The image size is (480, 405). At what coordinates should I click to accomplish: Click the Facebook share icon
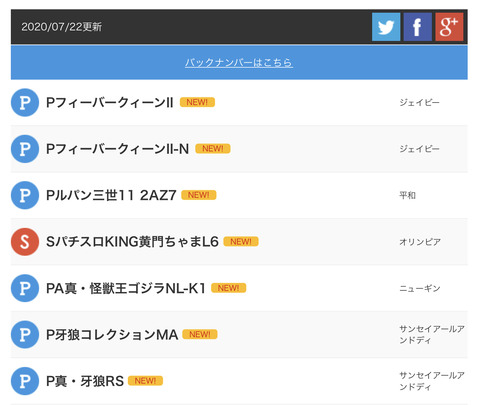418,27
